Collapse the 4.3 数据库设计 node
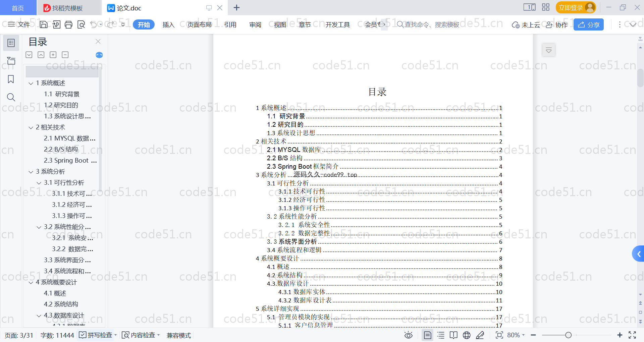Viewport: 644px width, 342px height. point(39,316)
